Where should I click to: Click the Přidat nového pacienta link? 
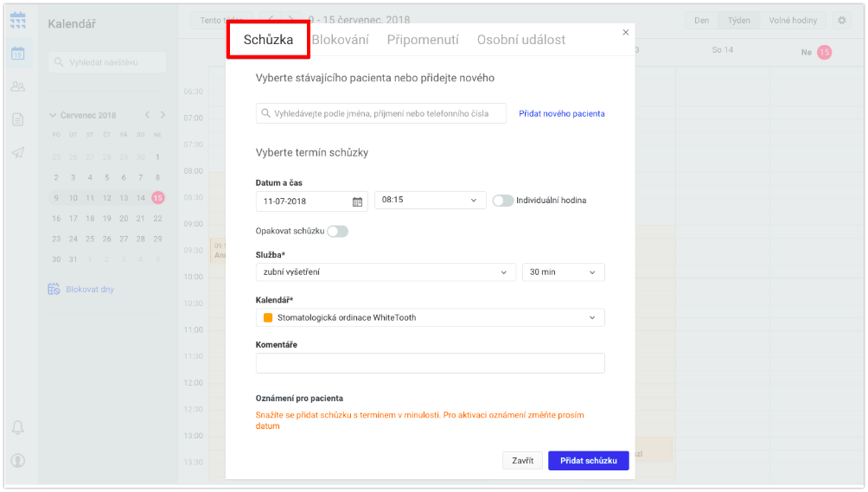[x=561, y=113]
